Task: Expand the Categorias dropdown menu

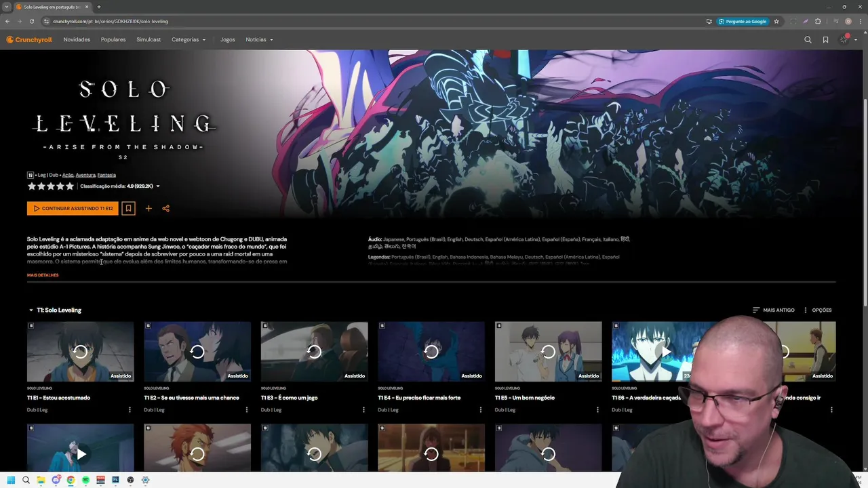Action: click(189, 40)
